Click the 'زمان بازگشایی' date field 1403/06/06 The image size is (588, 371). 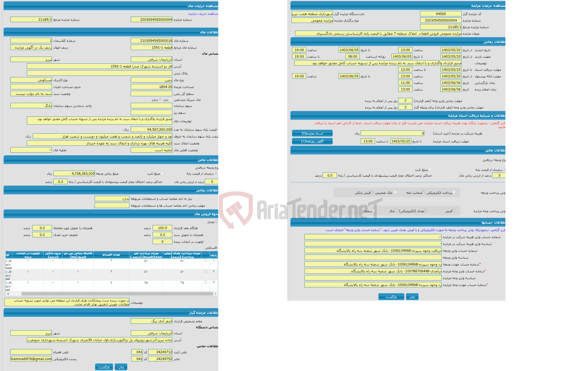coord(451,83)
